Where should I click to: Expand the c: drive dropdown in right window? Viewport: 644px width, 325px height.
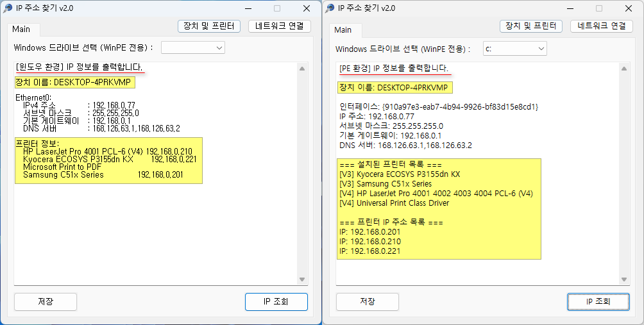point(515,49)
